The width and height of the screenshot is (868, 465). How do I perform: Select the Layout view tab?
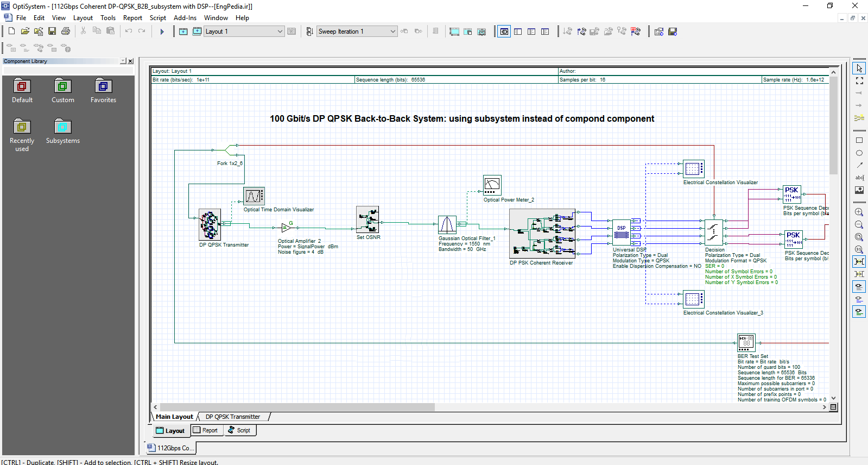(x=170, y=430)
